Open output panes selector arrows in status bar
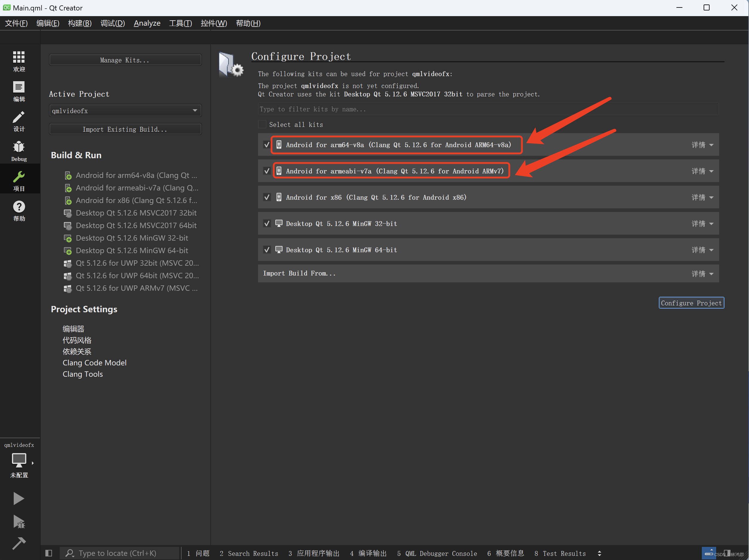Viewport: 749px width, 560px height. (599, 553)
